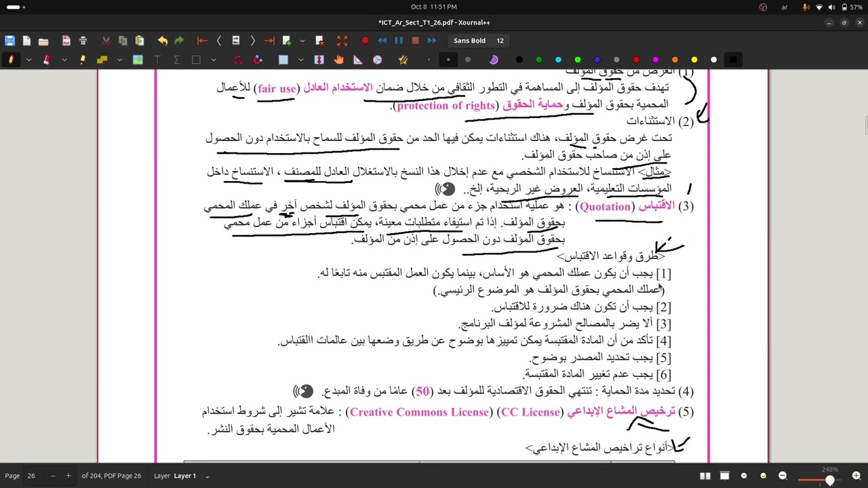The width and height of the screenshot is (868, 488).
Task: Select the Pen tool
Action: (x=11, y=60)
